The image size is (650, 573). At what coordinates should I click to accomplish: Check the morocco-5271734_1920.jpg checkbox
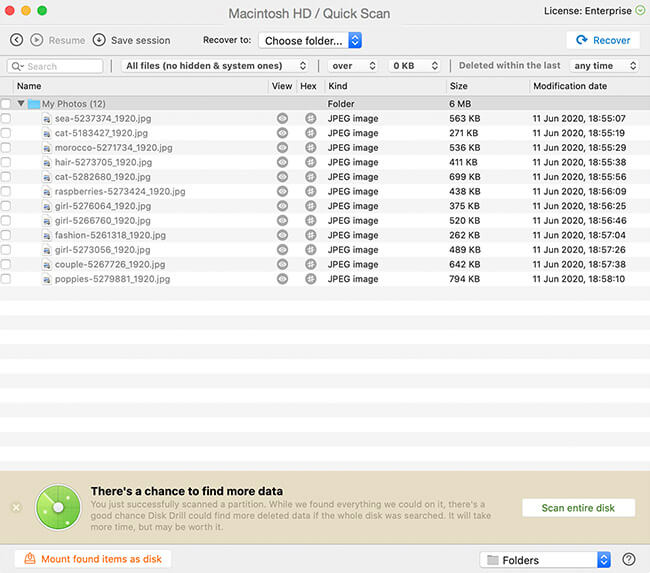click(5, 148)
